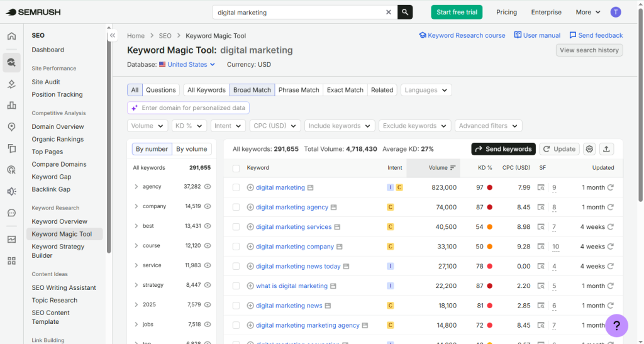The height and width of the screenshot is (344, 644).
Task: Toggle eye icon for 'company' group
Action: [208, 206]
